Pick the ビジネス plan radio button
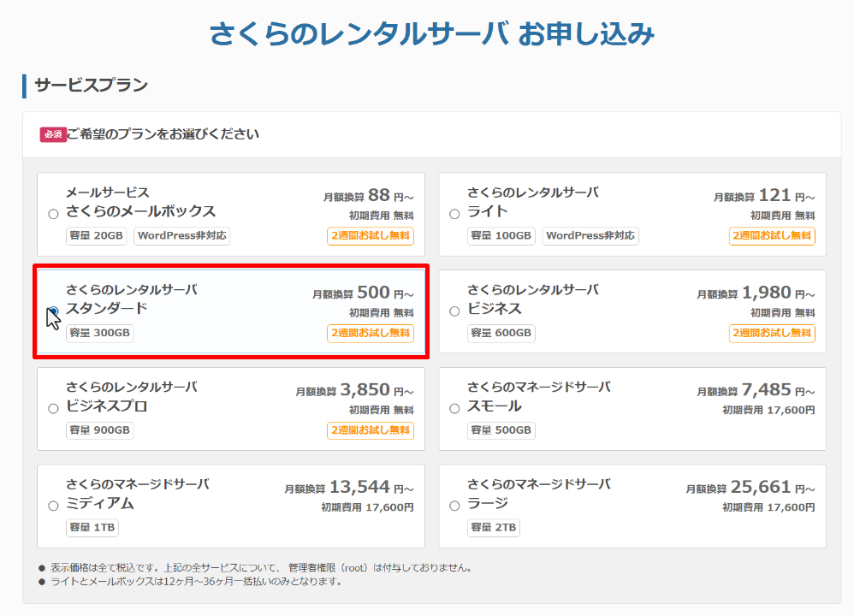This screenshot has height=616, width=854. point(454,311)
